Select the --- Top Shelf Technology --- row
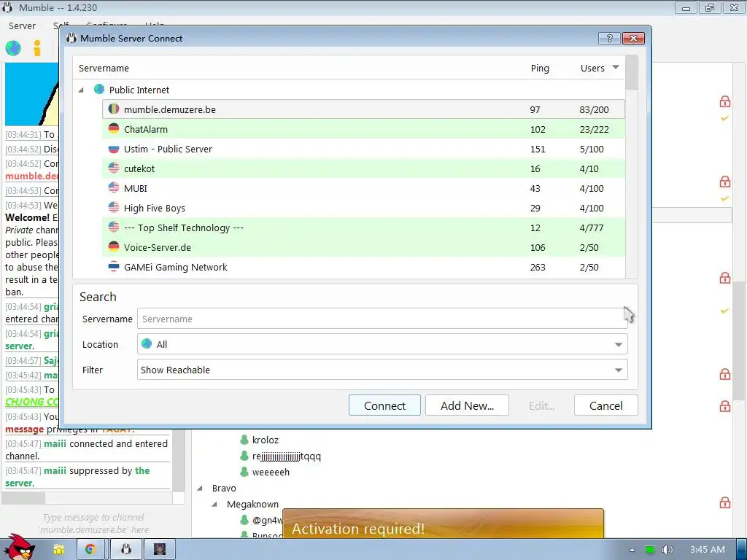This screenshot has height=560, width=747. [363, 227]
